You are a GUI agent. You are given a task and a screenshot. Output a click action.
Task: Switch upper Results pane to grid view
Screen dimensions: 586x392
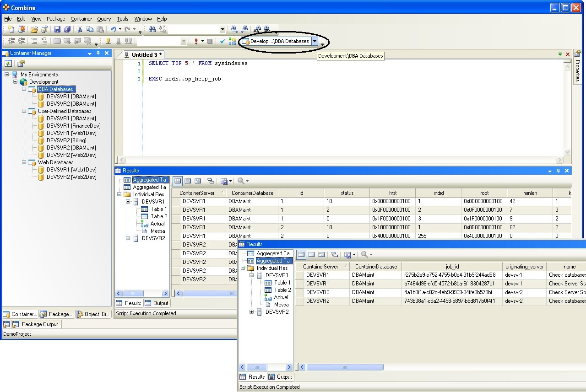pos(178,181)
